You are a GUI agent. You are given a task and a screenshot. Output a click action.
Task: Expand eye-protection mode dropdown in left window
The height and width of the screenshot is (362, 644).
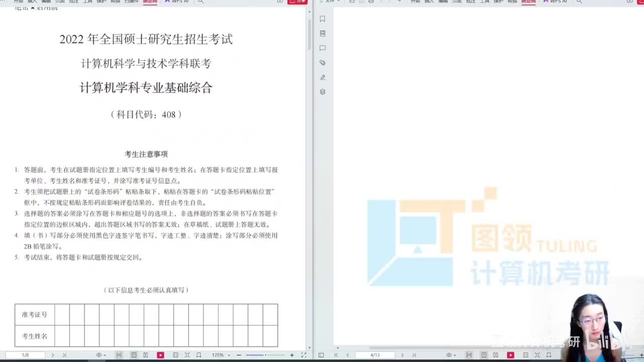105,355
